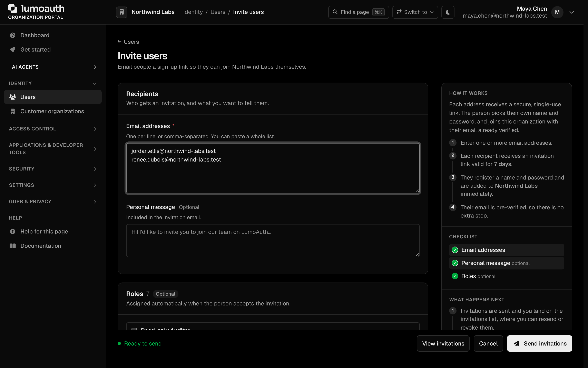Click the lumoauth logo icon
This screenshot has height=368, width=588.
[13, 9]
